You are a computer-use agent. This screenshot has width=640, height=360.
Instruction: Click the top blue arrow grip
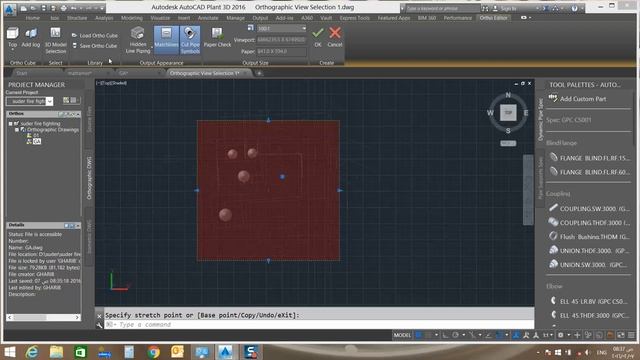tap(268, 120)
